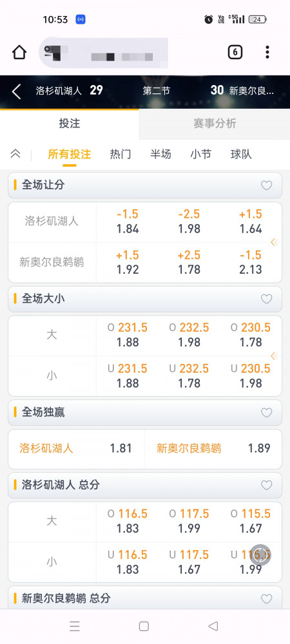Switch to the 赛事分析 tab

click(x=215, y=124)
